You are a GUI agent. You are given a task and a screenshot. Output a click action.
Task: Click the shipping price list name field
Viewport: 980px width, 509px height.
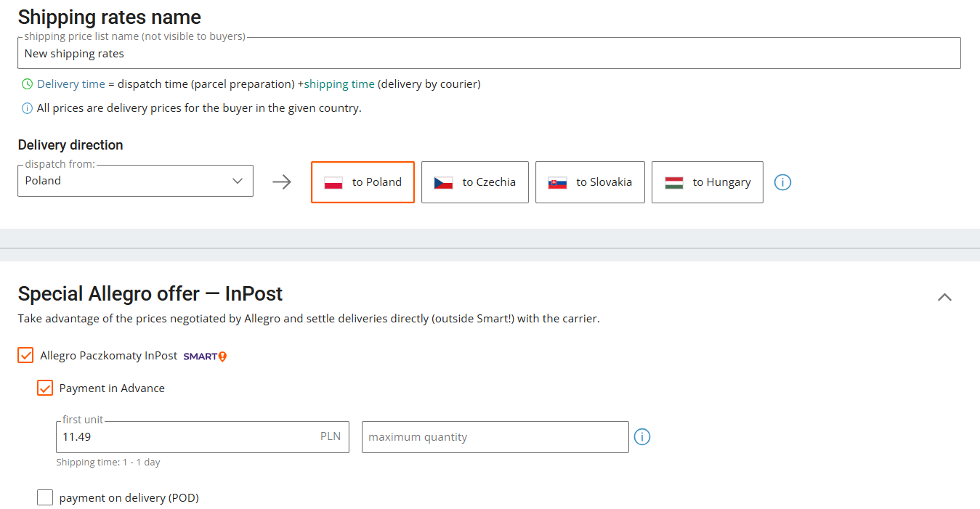point(489,53)
